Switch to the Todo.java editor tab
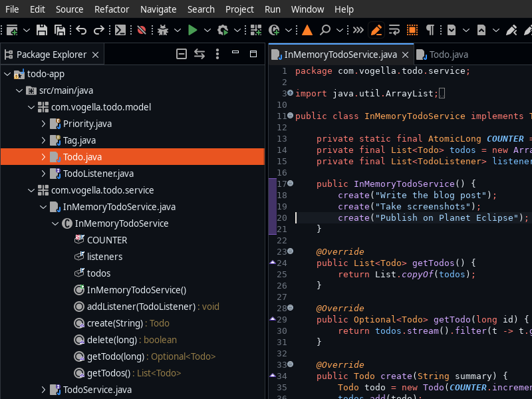 pos(442,55)
